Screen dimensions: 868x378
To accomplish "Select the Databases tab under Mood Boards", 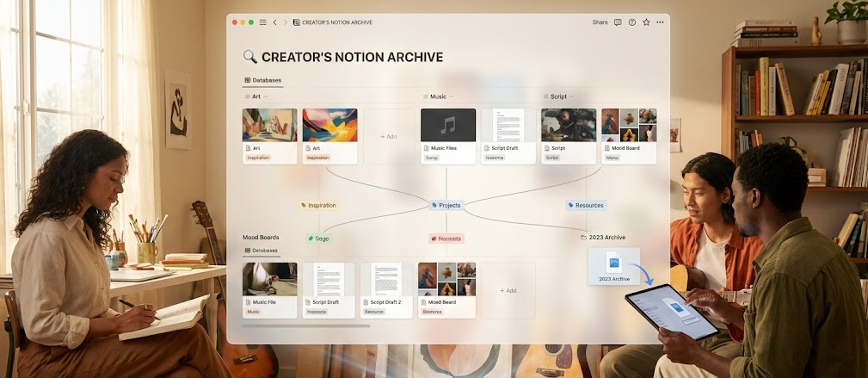I will click(262, 251).
